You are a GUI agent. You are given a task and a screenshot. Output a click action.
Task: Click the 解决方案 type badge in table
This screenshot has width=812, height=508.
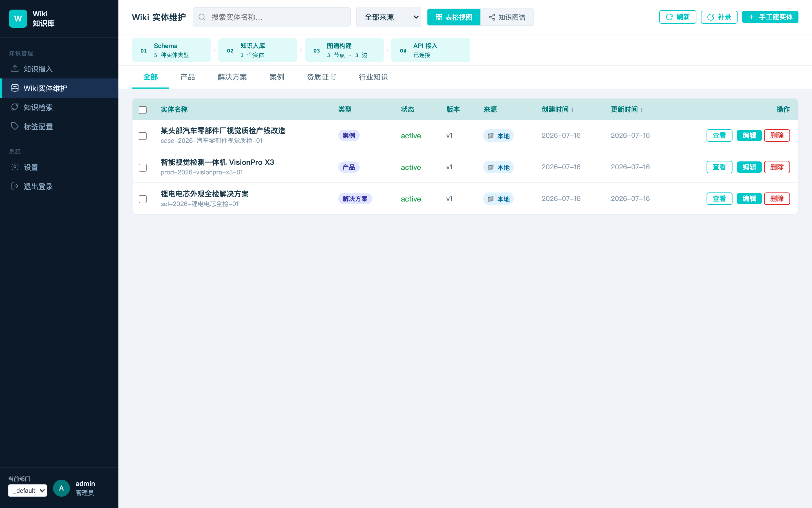[355, 199]
